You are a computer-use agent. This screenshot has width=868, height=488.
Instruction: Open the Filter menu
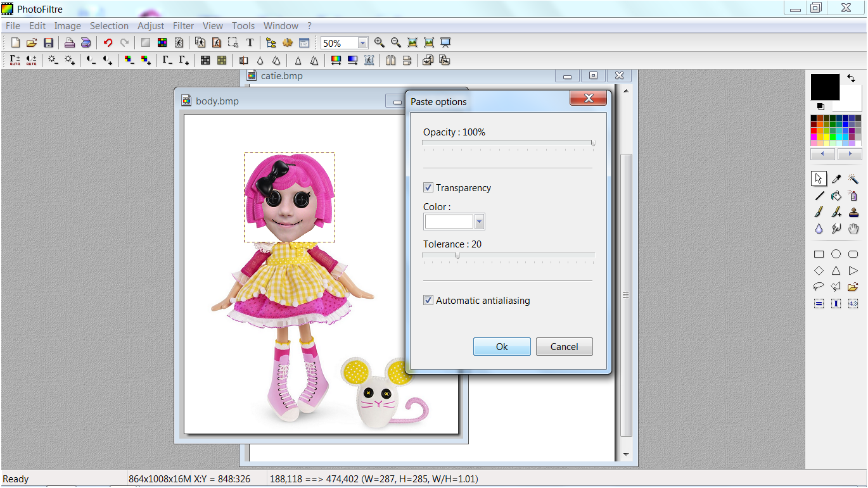(184, 26)
